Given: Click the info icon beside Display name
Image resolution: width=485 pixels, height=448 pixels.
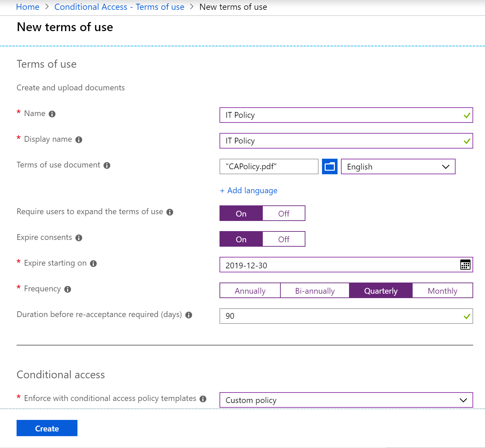Looking at the screenshot, I should (x=79, y=140).
